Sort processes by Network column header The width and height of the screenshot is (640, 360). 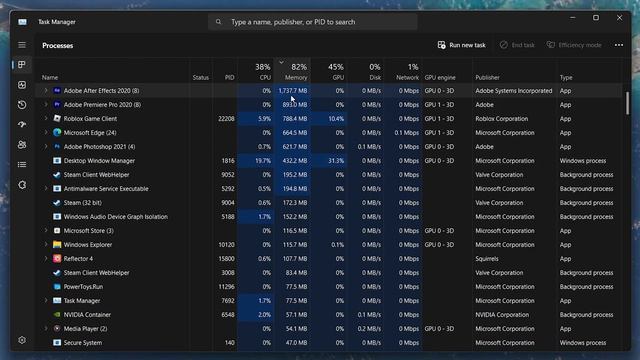403,71
